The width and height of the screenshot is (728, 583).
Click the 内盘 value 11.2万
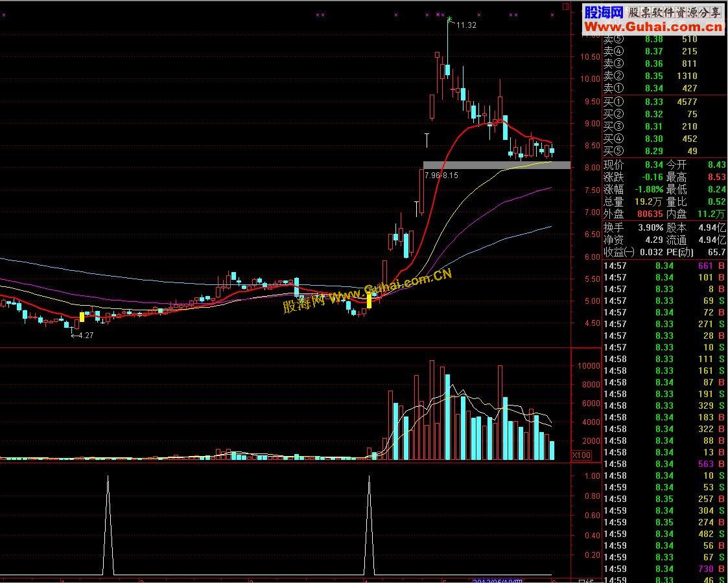point(711,214)
